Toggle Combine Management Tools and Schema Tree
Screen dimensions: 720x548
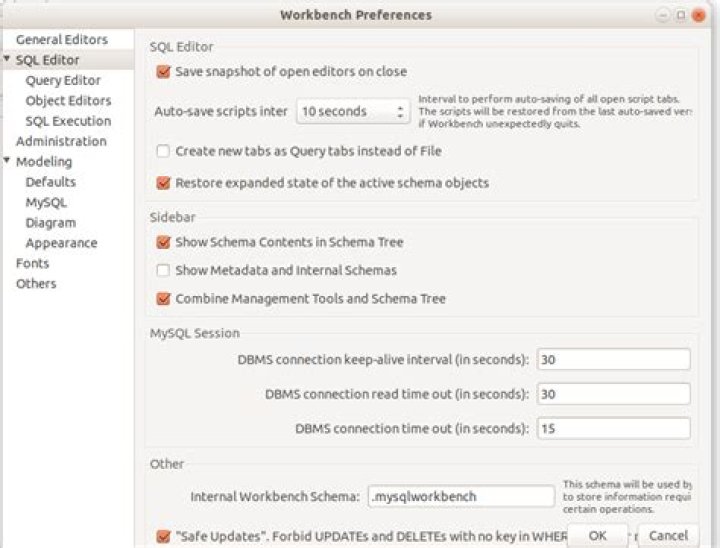(163, 299)
